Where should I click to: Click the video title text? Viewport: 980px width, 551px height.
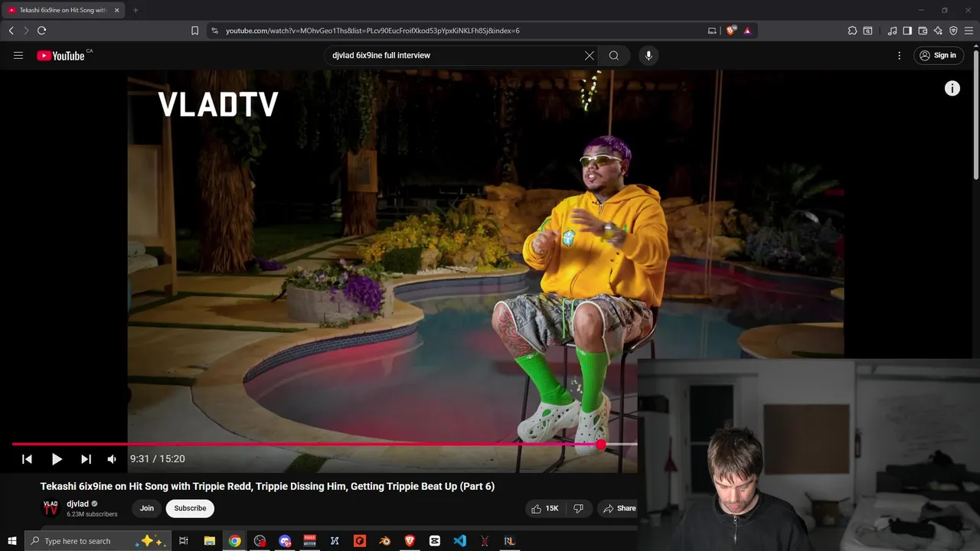(x=267, y=486)
